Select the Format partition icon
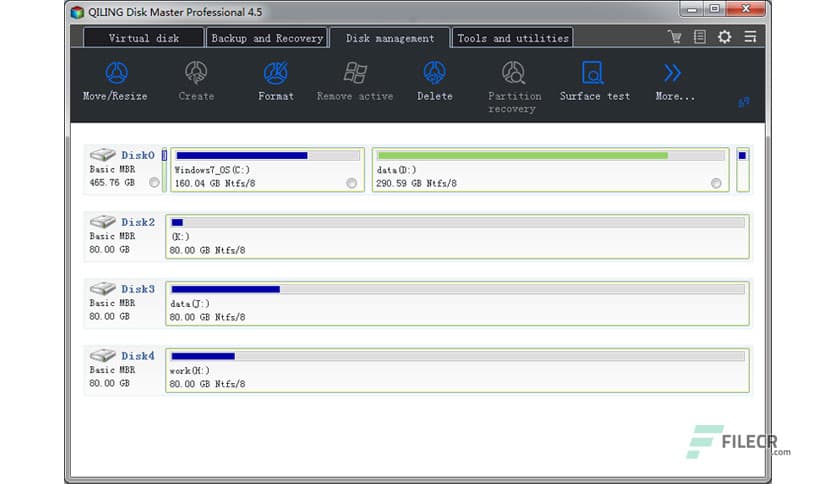Image resolution: width=836 pixels, height=484 pixels. coord(276,73)
